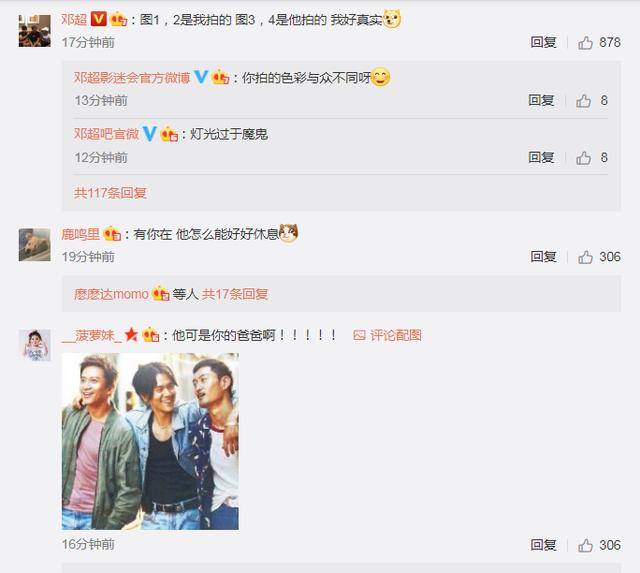This screenshot has width=640, height=573.
Task: Open the 评论配图 comment image link
Action: [x=387, y=335]
